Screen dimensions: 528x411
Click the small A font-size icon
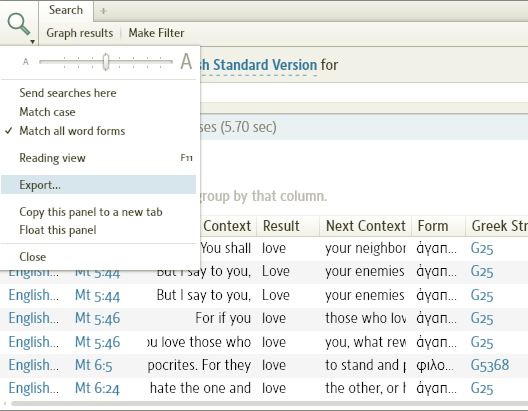pos(26,62)
